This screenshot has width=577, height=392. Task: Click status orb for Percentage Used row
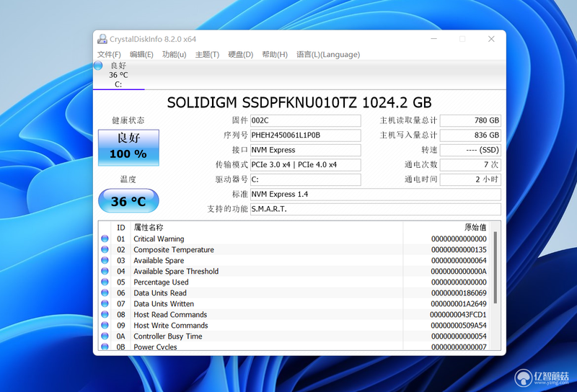[105, 282]
